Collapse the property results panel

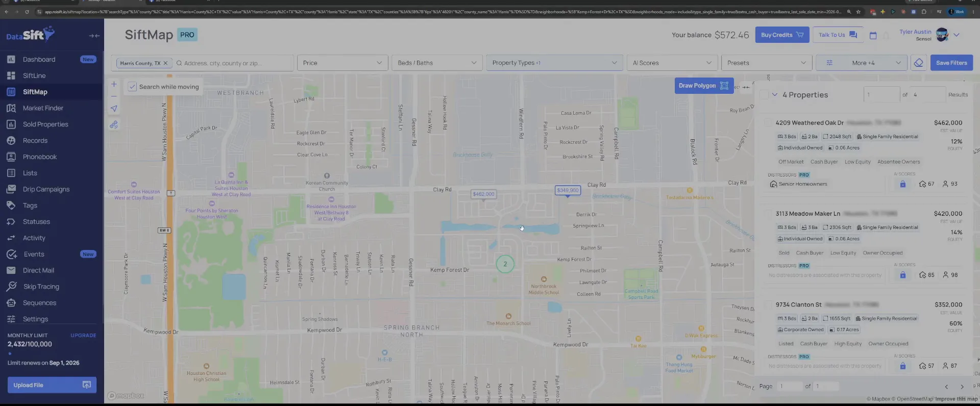click(x=746, y=87)
